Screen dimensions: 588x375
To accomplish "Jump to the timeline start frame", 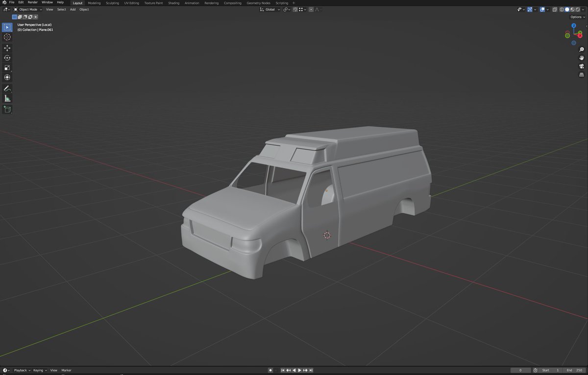I will pyautogui.click(x=284, y=370).
